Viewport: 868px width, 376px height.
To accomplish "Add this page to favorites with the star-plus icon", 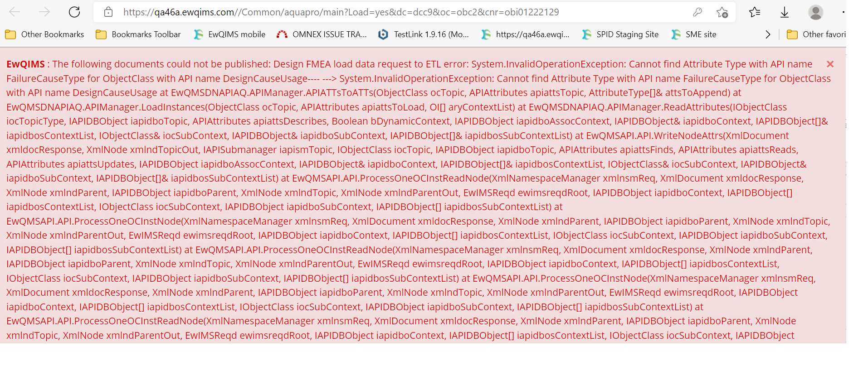I will pos(722,12).
